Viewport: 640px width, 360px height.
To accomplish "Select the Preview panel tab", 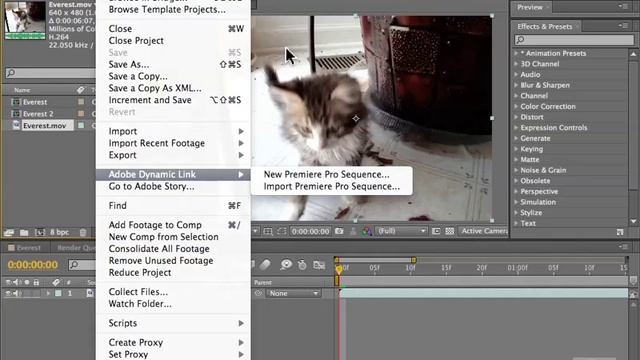I will (x=530, y=7).
